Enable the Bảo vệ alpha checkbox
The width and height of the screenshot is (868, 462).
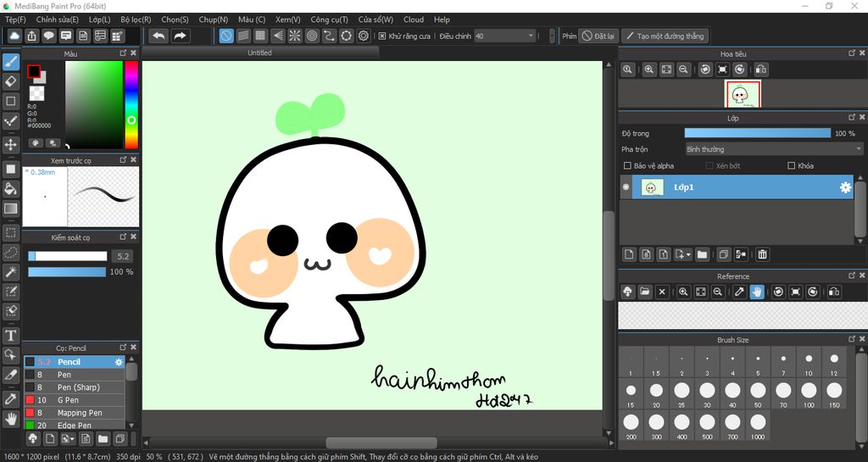[x=627, y=166]
